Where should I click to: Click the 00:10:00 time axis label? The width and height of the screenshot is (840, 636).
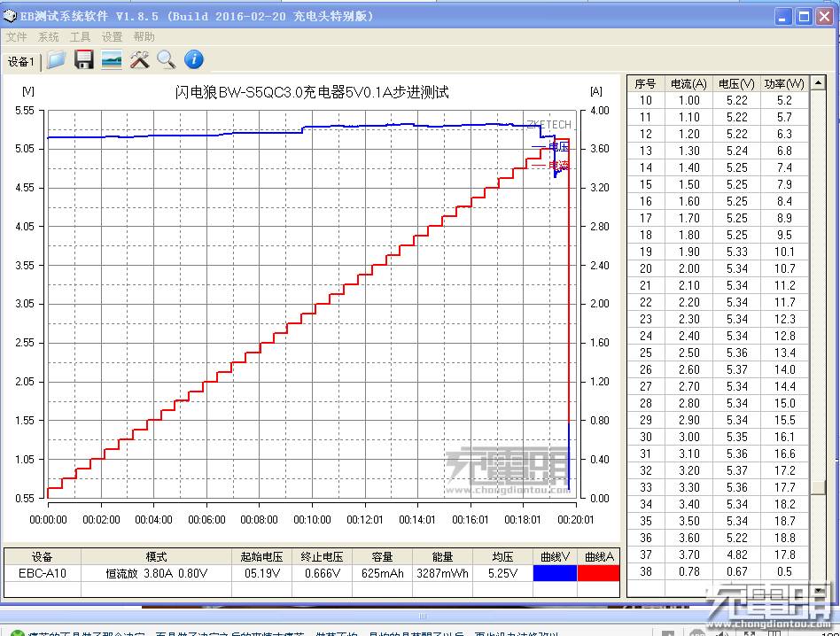[x=312, y=519]
